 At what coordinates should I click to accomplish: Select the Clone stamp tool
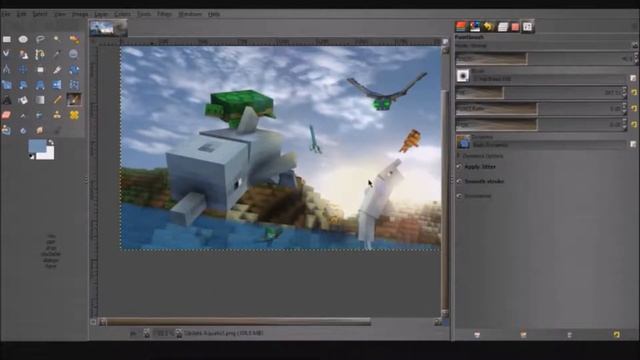point(57,116)
